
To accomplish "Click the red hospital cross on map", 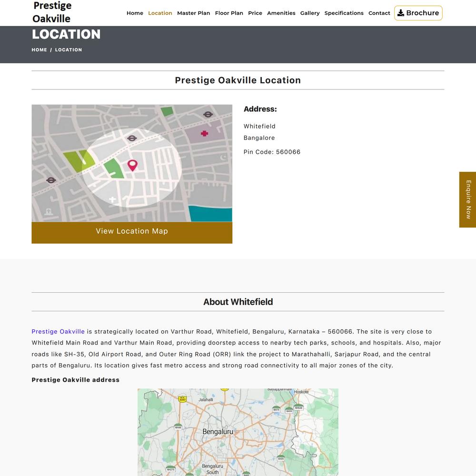I will [204, 133].
